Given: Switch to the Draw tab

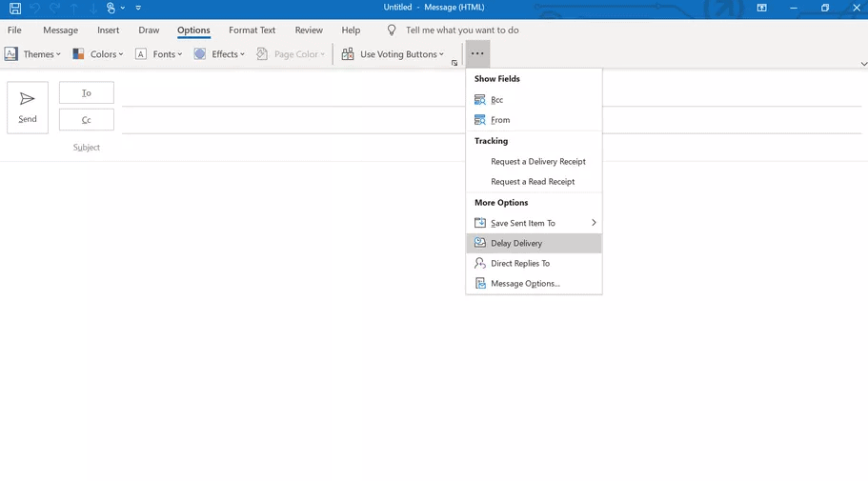Looking at the screenshot, I should (x=149, y=30).
